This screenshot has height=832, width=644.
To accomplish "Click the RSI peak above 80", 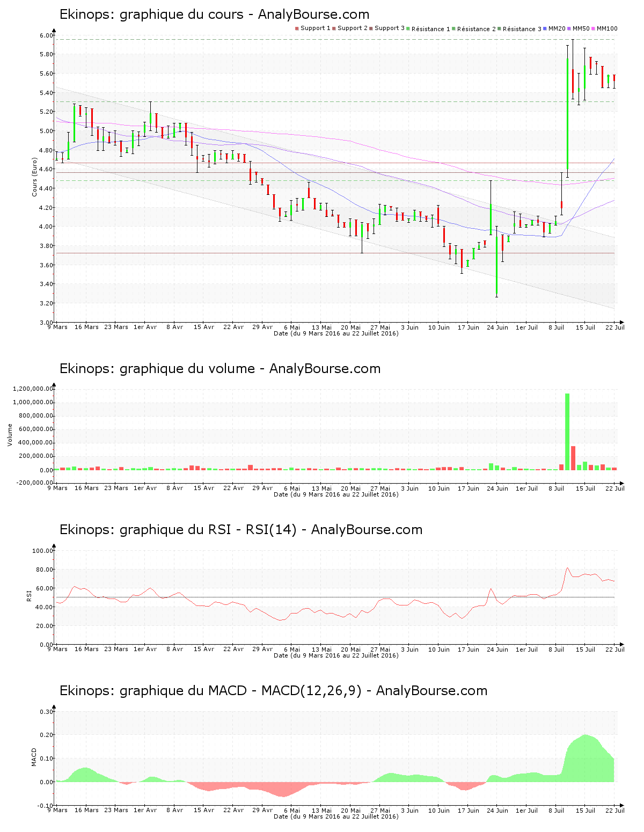I will 568,568.
